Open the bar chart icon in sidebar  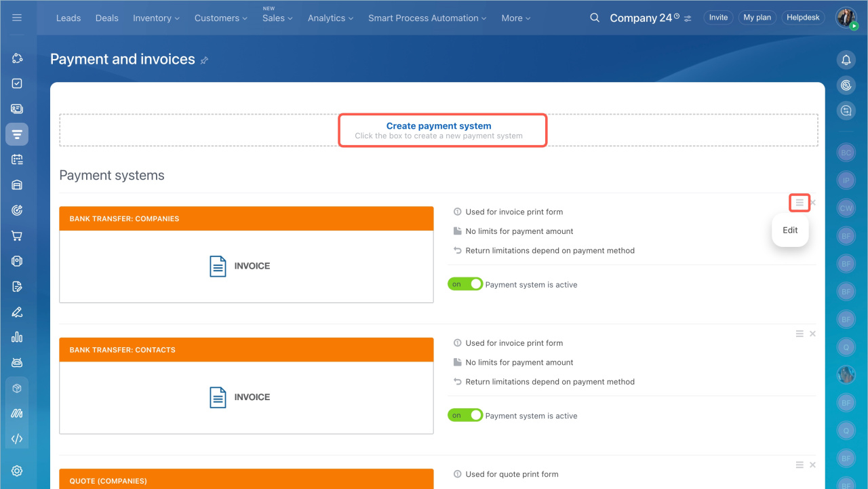pyautogui.click(x=17, y=337)
